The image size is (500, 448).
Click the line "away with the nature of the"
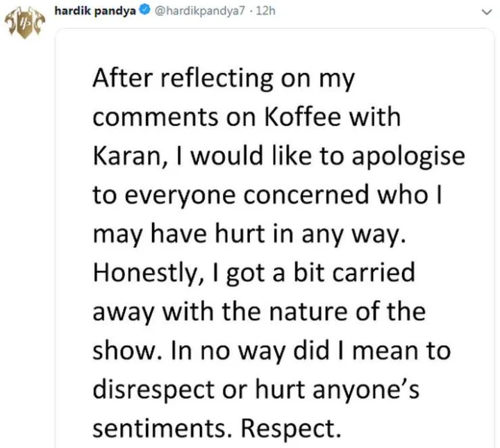tap(259, 312)
